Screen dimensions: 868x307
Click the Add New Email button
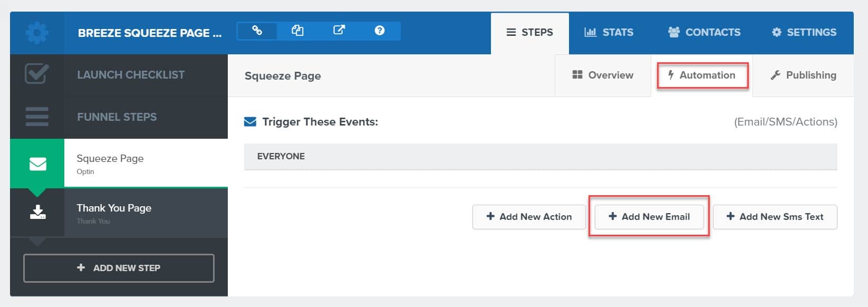click(x=649, y=217)
